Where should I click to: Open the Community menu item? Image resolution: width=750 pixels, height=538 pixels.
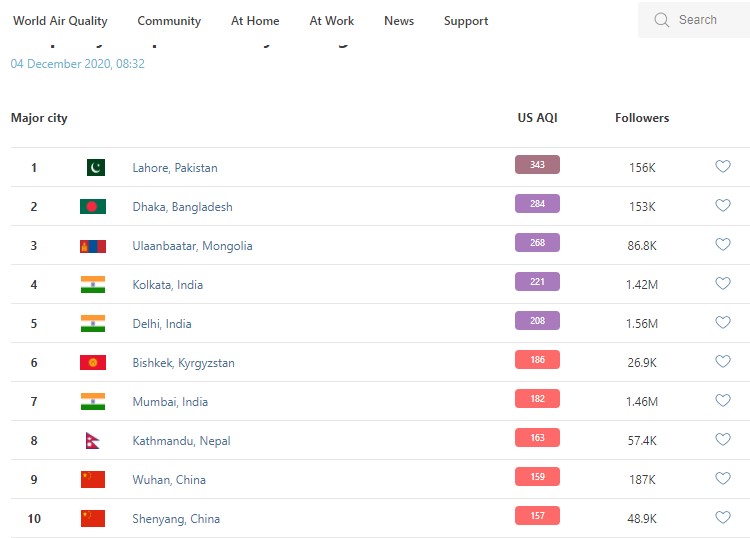pyautogui.click(x=169, y=21)
